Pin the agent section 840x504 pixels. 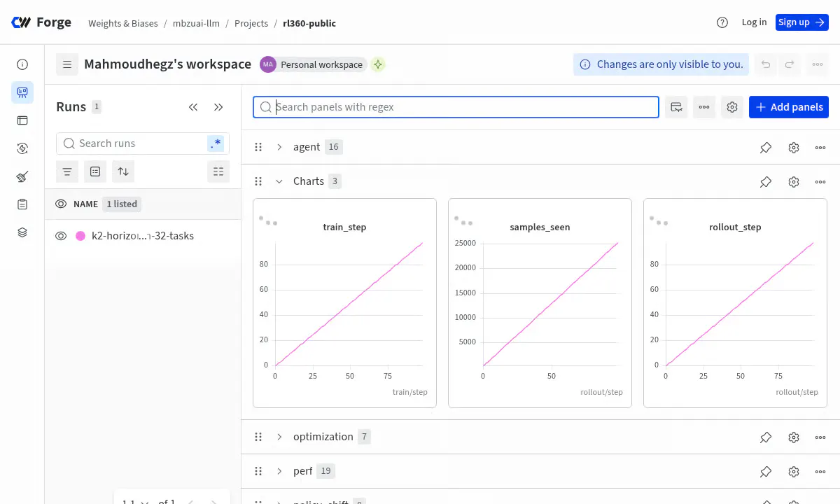point(766,147)
